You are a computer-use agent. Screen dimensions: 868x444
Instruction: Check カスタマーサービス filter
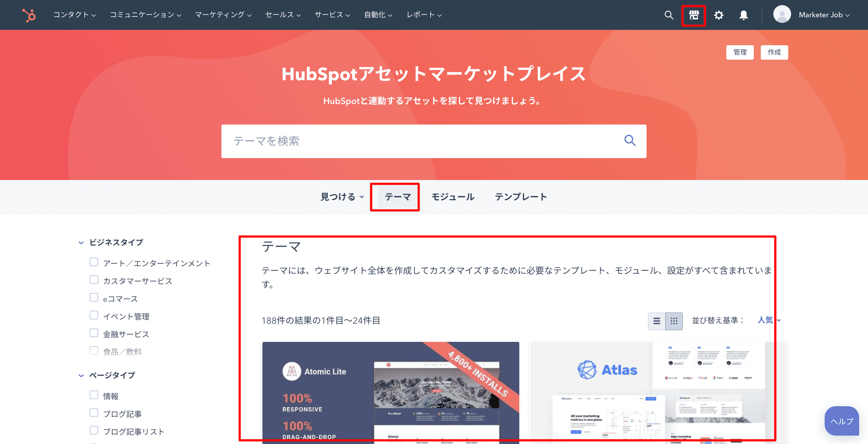(94, 280)
